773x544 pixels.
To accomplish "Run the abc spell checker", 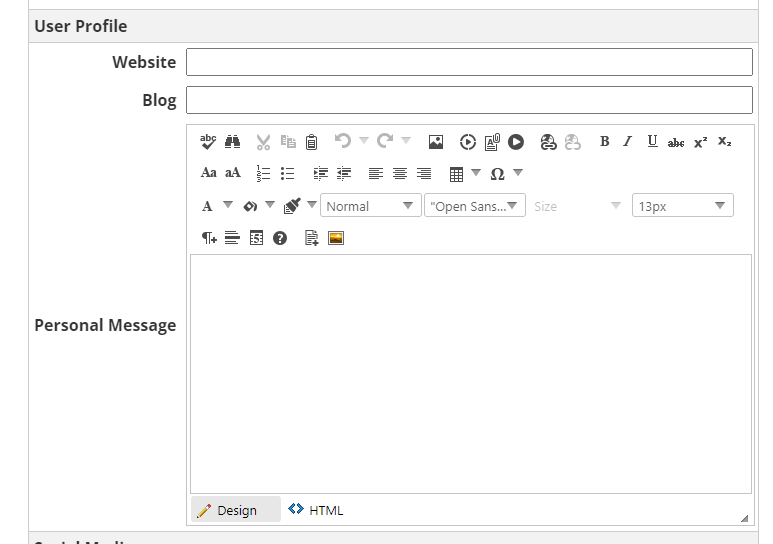I will pos(208,142).
